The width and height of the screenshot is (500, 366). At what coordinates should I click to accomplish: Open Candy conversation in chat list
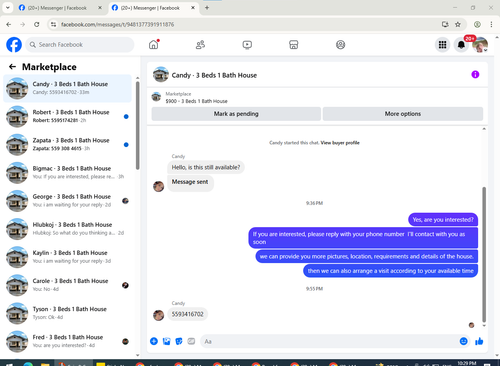pos(67,88)
